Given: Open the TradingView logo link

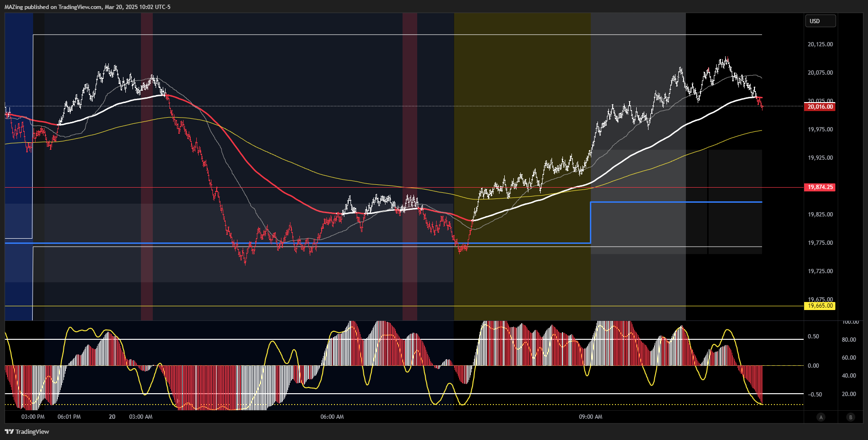Looking at the screenshot, I should pos(27,431).
